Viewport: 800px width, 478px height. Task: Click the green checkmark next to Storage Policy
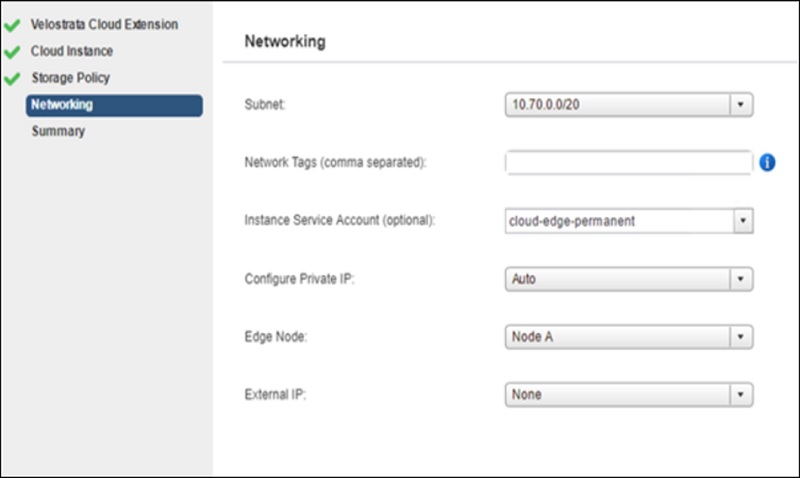(x=12, y=79)
